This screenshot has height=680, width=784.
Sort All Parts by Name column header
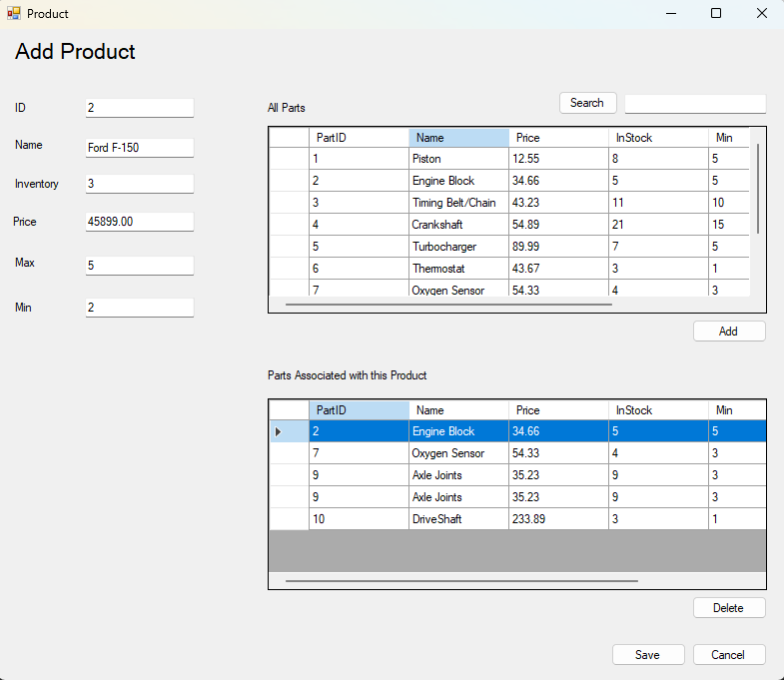click(459, 138)
